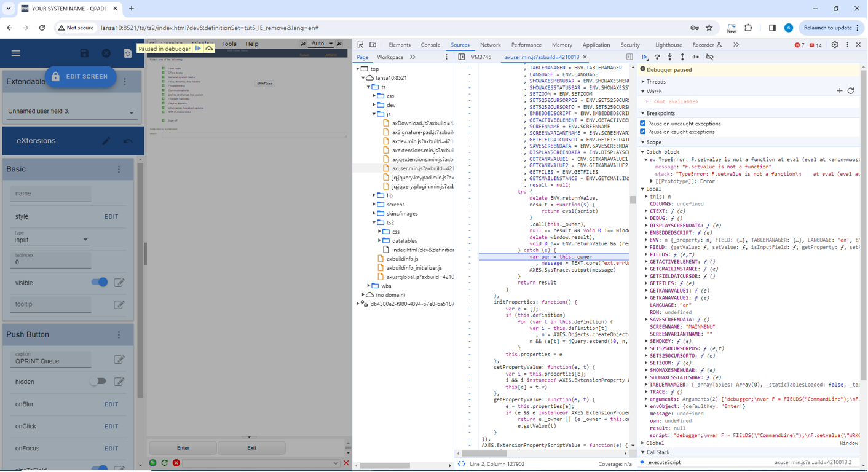Click the tabindex input field
The height and width of the screenshot is (472, 868).
click(50, 262)
